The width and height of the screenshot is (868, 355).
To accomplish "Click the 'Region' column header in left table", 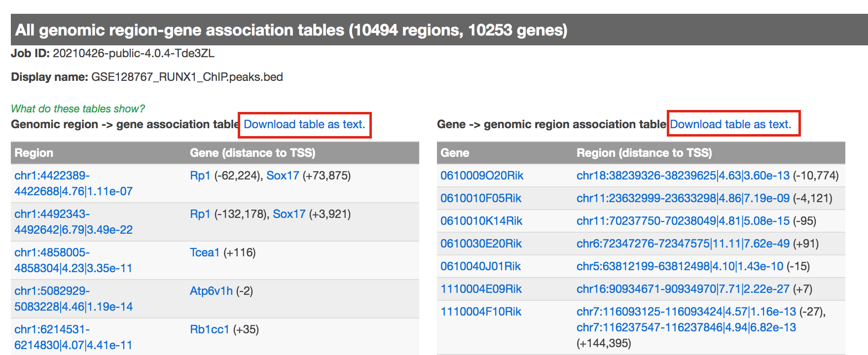I will click(34, 153).
